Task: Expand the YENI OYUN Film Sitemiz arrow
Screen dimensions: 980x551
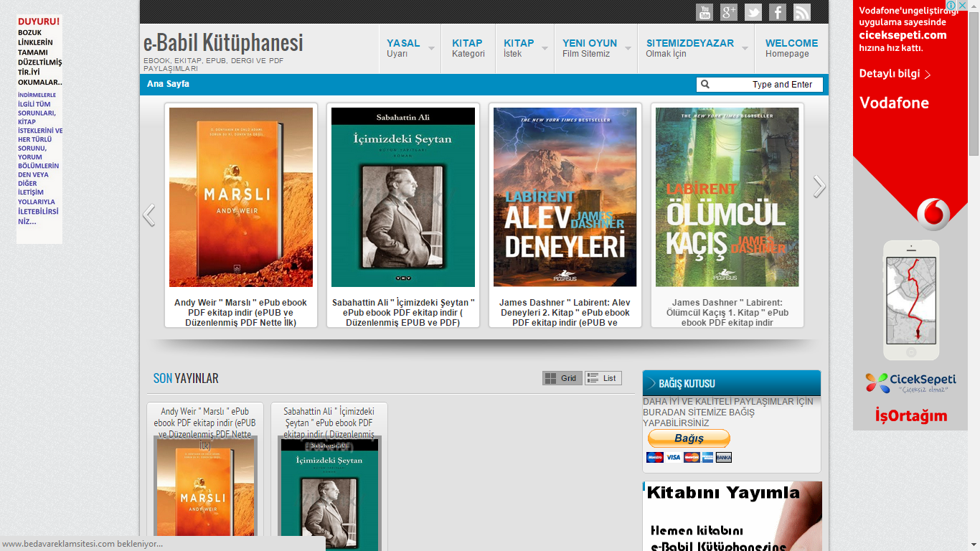Action: tap(628, 48)
